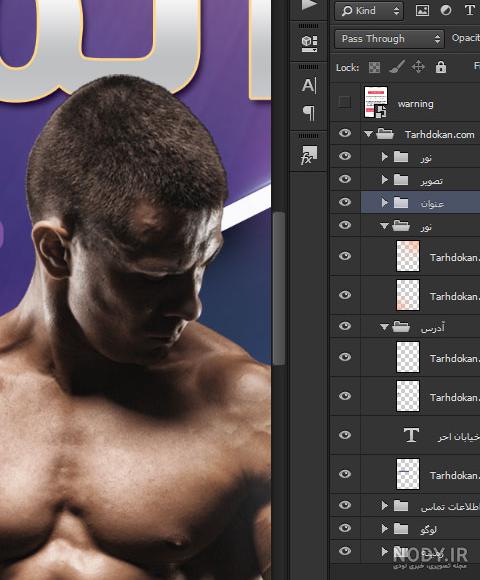Click the Actions play panel icon

point(309,5)
